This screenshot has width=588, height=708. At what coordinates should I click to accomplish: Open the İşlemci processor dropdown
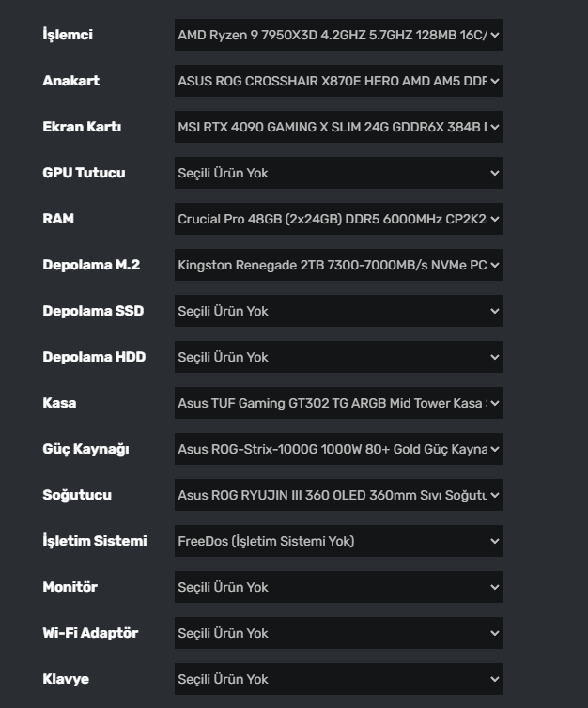click(338, 36)
